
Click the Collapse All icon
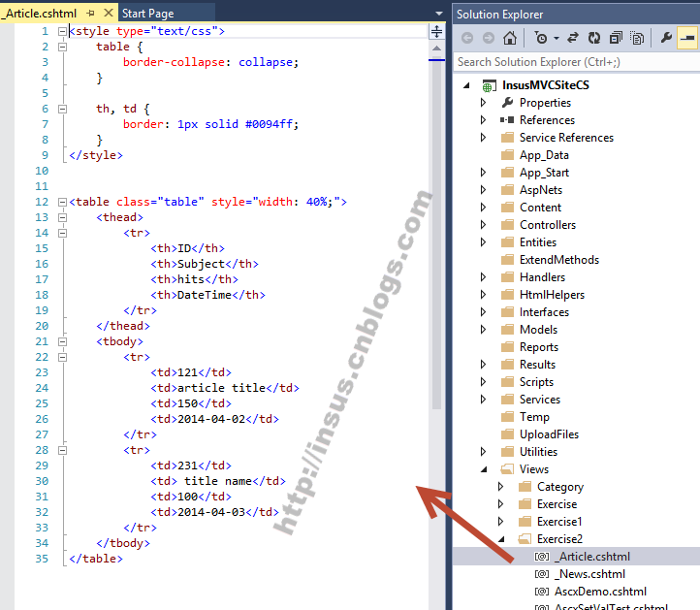tap(616, 38)
